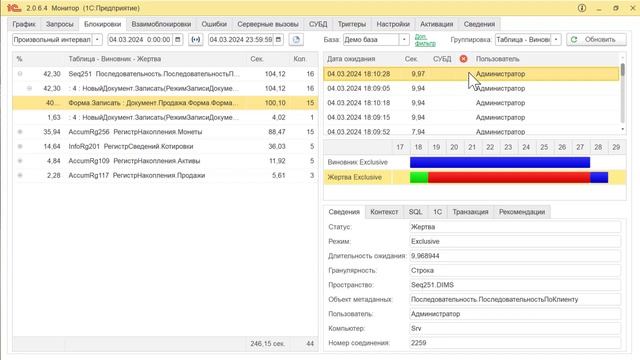This screenshot has height=360, width=640.
Task: Click the Длительность ожидания value 9,968944
Action: coord(515,256)
